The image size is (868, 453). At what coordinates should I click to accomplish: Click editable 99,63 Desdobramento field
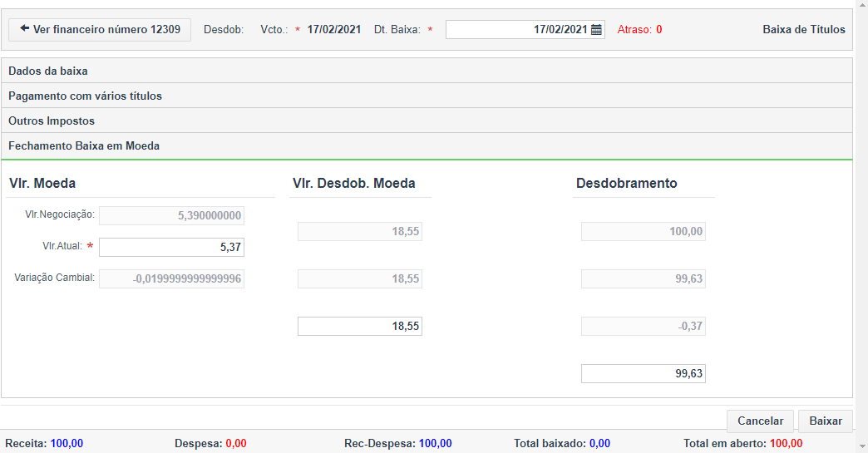pyautogui.click(x=644, y=374)
